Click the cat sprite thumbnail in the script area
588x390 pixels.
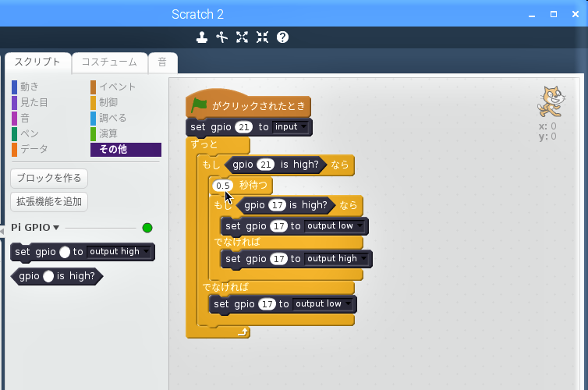(x=551, y=101)
